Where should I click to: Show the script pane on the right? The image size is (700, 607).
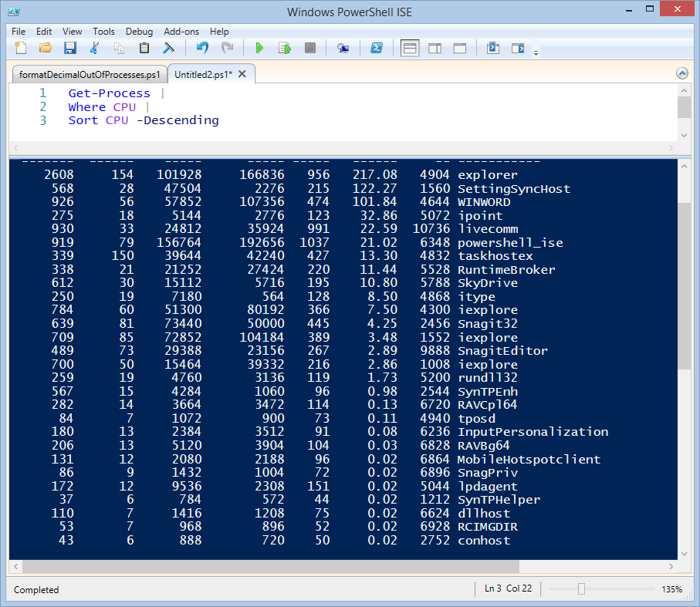[435, 48]
